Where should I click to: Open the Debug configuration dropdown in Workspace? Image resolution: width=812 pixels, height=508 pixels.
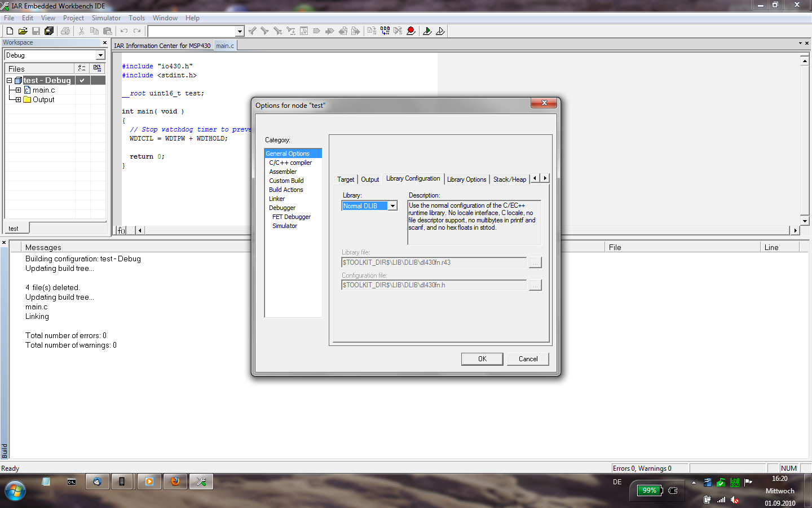[100, 55]
